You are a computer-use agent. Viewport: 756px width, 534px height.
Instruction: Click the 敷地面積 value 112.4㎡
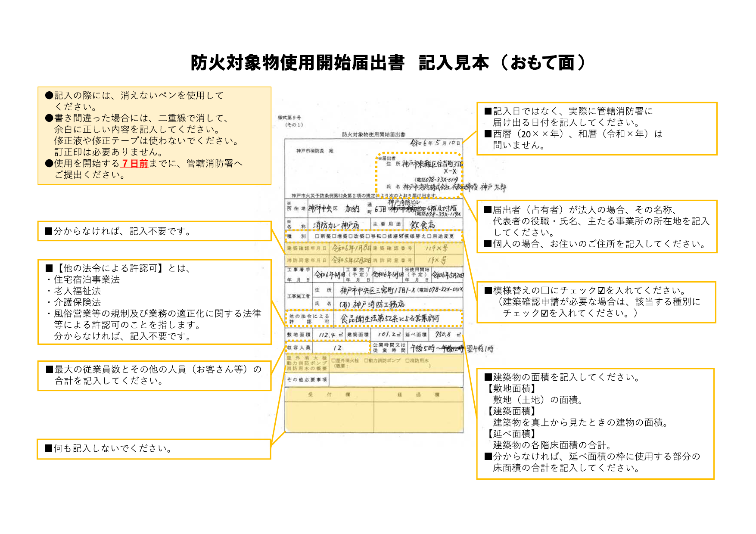click(330, 335)
